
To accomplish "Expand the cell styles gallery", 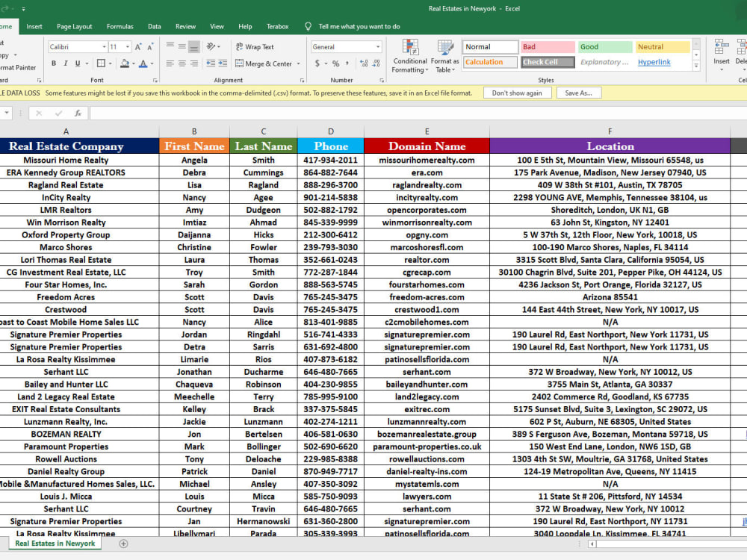I will (696, 66).
